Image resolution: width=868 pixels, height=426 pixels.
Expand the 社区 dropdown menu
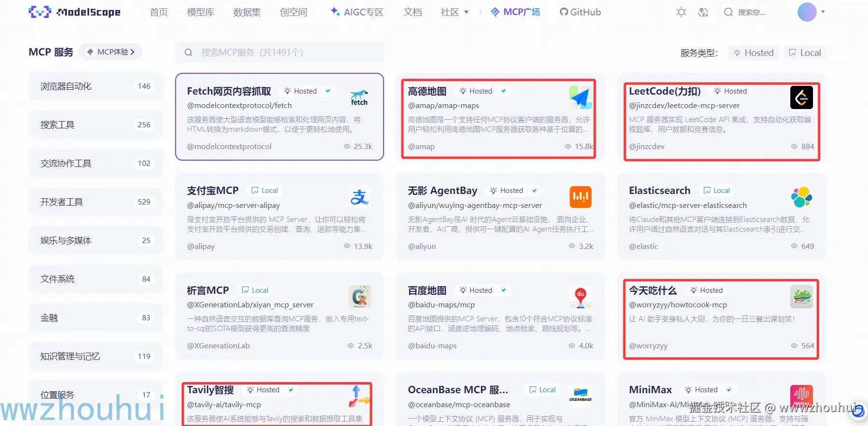coord(455,12)
